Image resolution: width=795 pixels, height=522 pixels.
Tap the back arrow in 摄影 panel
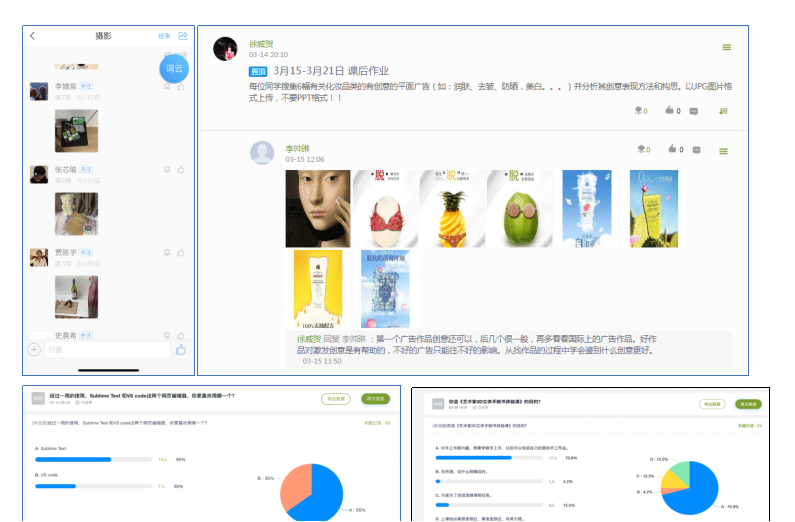pos(33,36)
